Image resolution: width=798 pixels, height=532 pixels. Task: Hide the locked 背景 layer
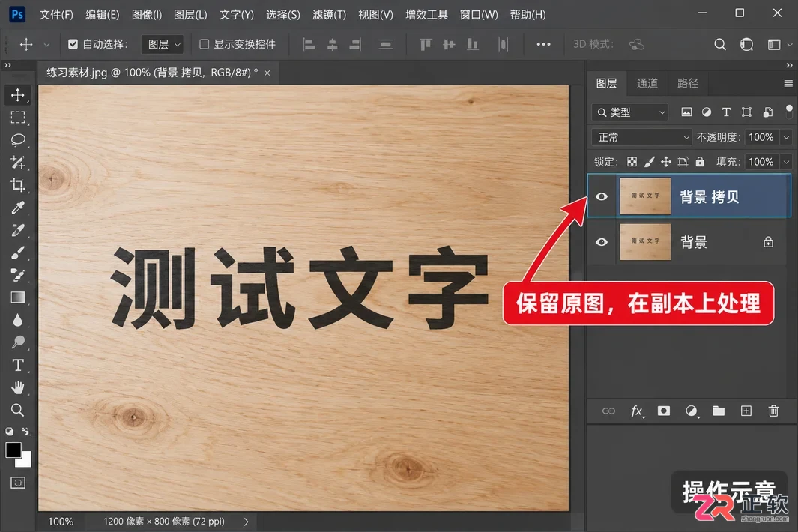(x=602, y=242)
